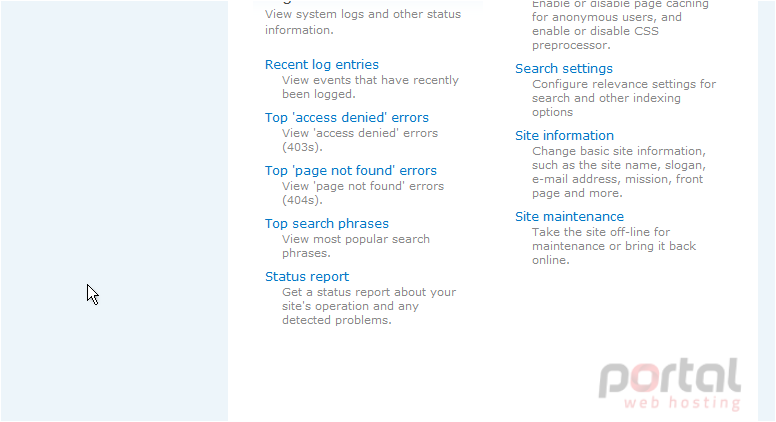View Top search phrases page

[327, 224]
